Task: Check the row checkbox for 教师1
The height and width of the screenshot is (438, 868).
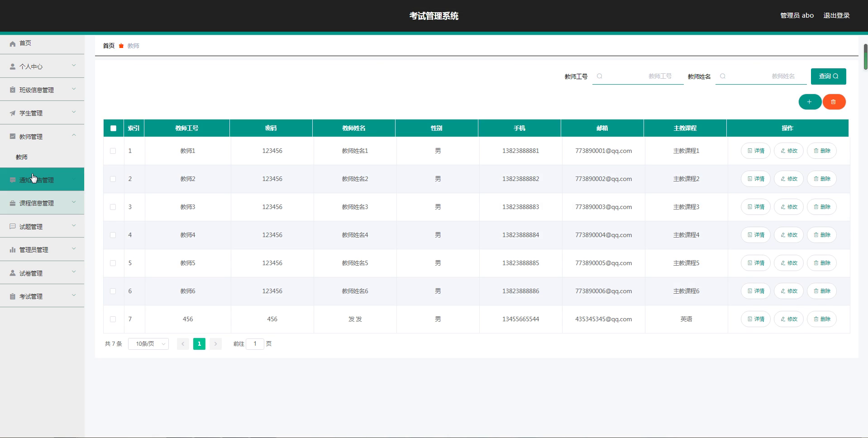Action: pos(113,151)
